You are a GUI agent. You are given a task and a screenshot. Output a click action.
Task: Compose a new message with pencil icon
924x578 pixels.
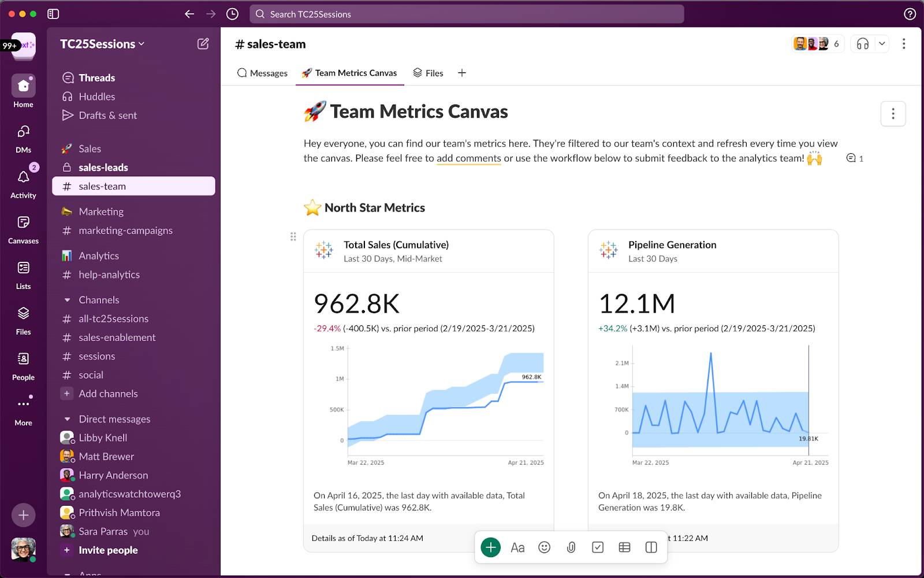[203, 44]
